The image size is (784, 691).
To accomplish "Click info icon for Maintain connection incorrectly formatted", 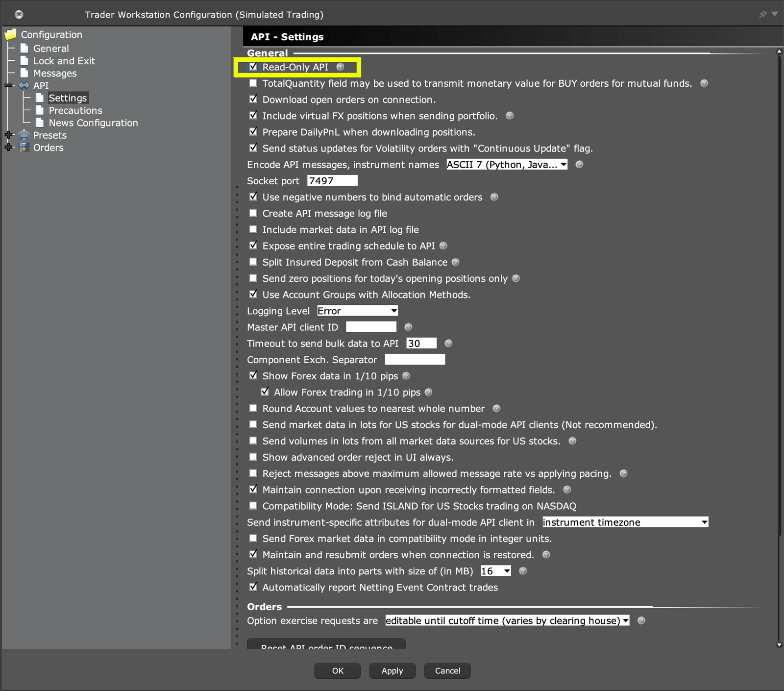I will pyautogui.click(x=567, y=490).
